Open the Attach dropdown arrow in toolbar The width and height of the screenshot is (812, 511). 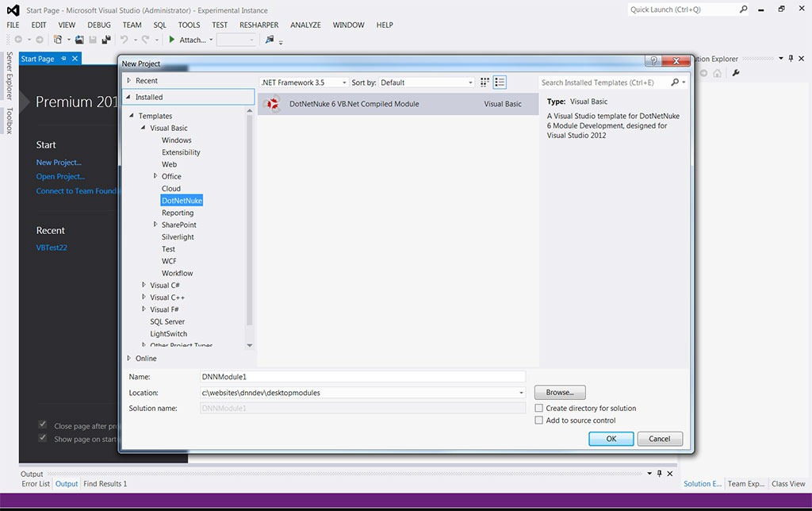pyautogui.click(x=211, y=40)
